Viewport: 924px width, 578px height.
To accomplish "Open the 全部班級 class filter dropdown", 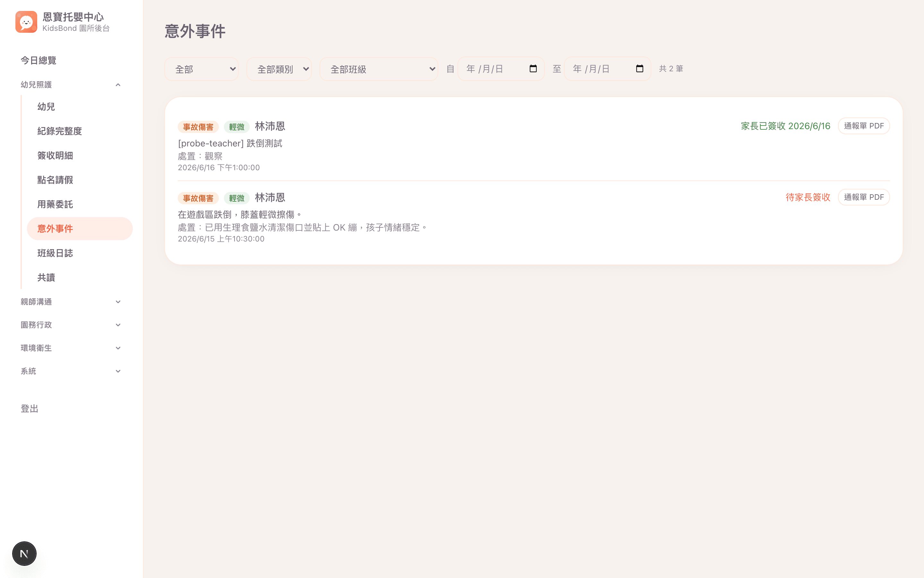I will point(379,69).
